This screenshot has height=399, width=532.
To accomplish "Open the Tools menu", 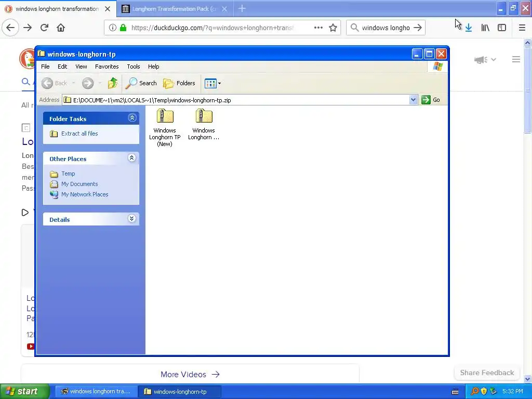I will click(x=134, y=66).
